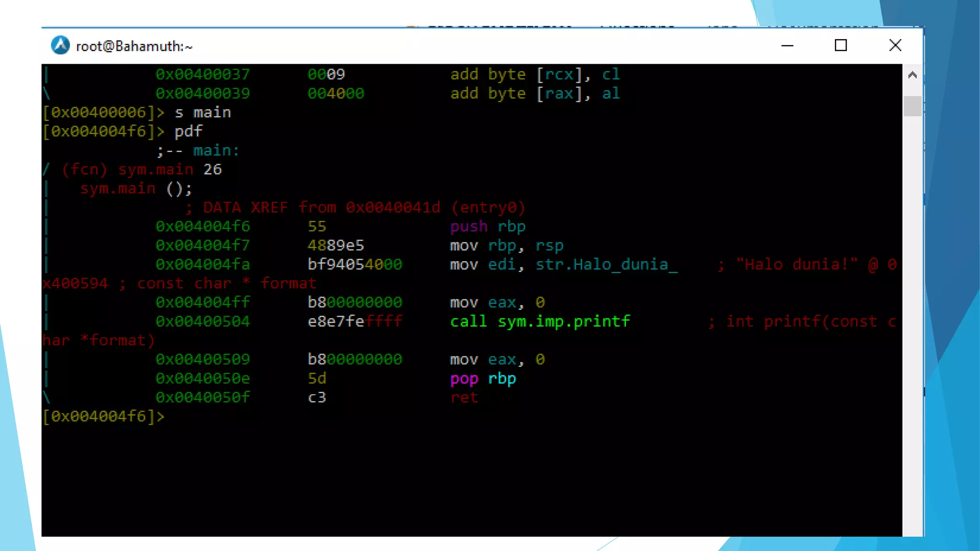The image size is (980, 551).
Task: Click the root@Bahamuth:~ window title text
Action: 134,46
